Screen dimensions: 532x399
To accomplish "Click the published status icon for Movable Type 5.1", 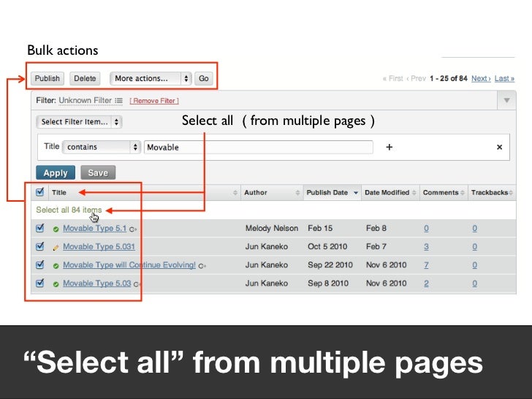I will pos(56,229).
